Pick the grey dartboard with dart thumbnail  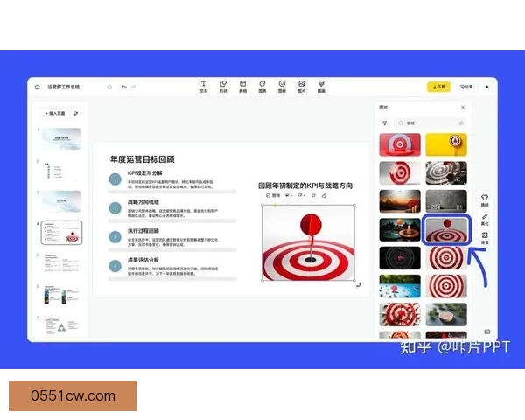tap(446, 173)
